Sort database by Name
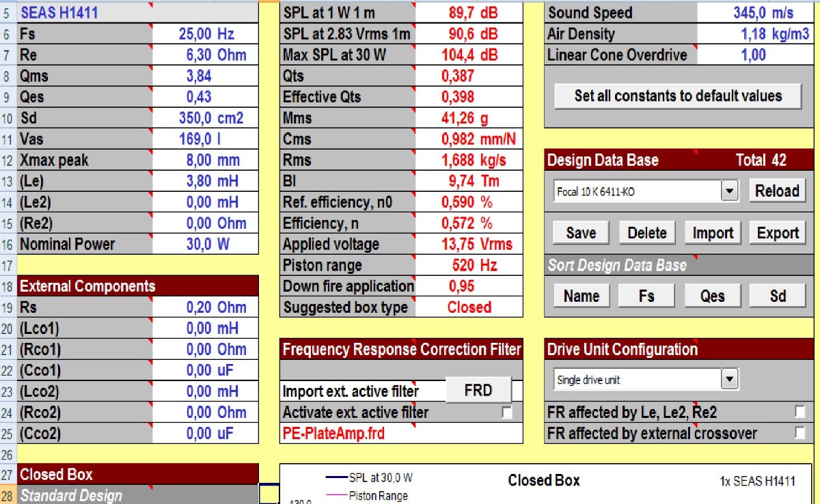This screenshot has height=504, width=820. tap(581, 296)
